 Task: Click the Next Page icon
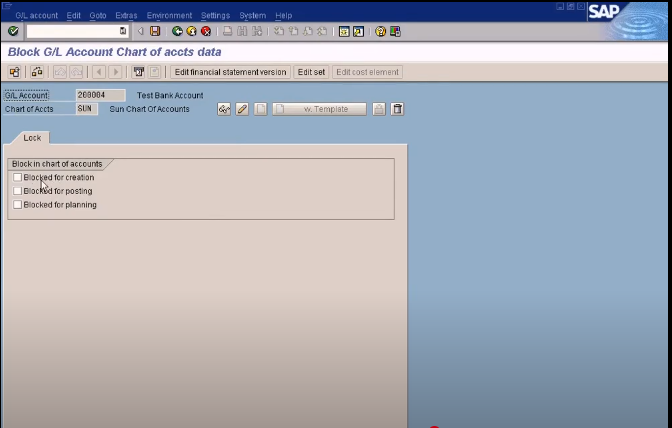[x=308, y=31]
